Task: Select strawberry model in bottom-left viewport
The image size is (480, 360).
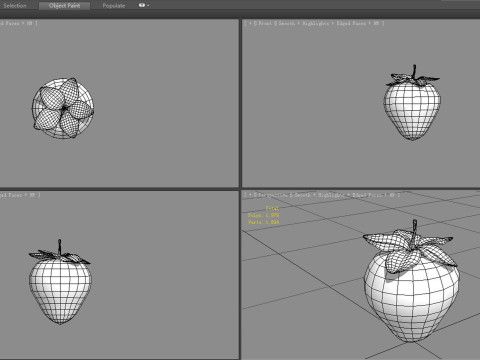Action: tap(60, 283)
